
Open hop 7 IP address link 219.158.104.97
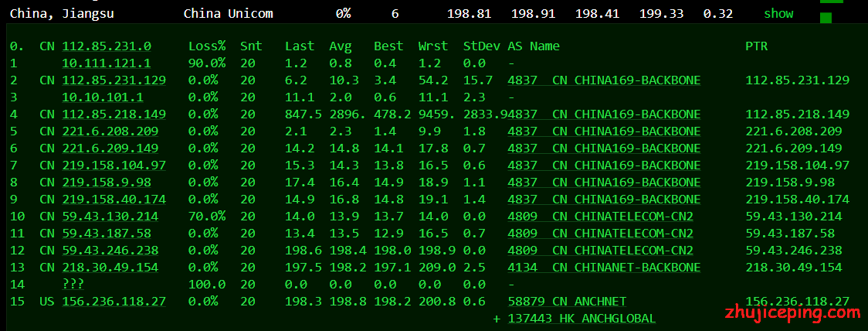(x=114, y=165)
